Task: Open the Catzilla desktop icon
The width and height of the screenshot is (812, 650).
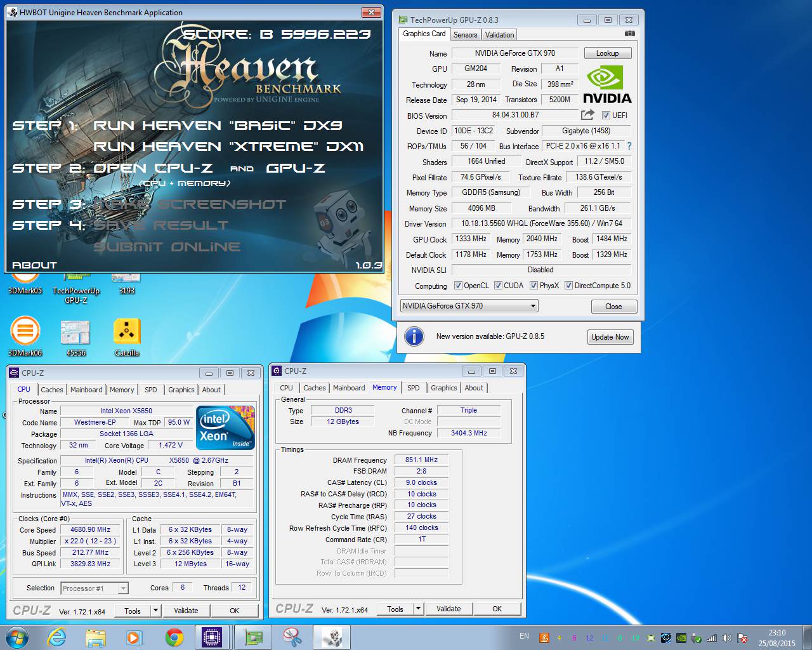Action: click(x=127, y=336)
